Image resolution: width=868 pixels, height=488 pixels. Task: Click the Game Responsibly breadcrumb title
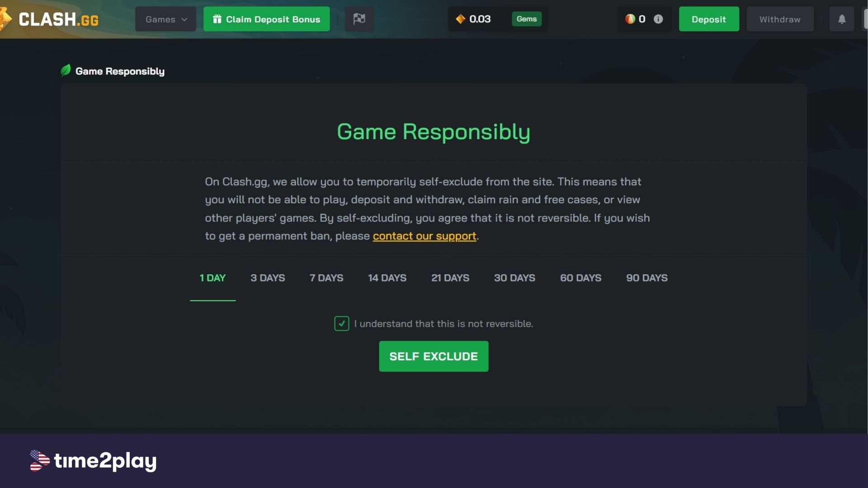(x=120, y=71)
